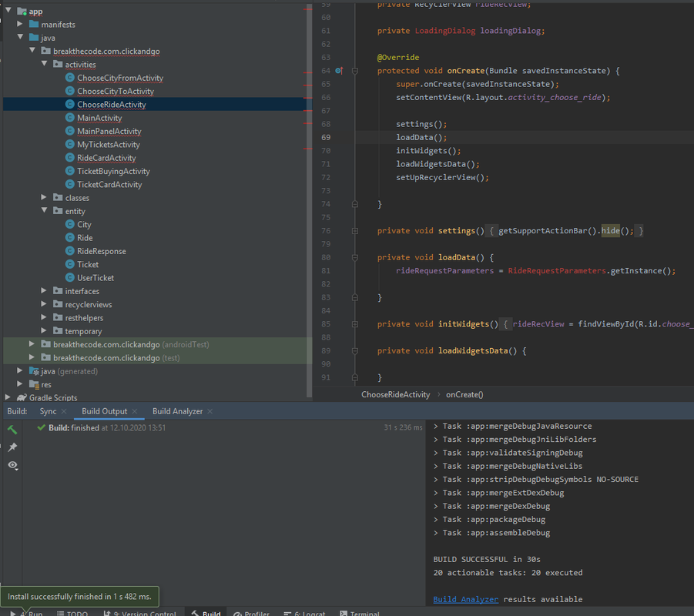Click onCreate() in the editor breadcrumb
694x616 pixels.
[464, 394]
